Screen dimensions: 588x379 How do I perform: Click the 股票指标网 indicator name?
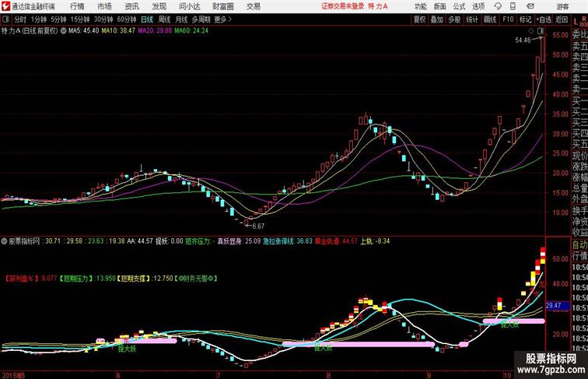click(x=24, y=241)
